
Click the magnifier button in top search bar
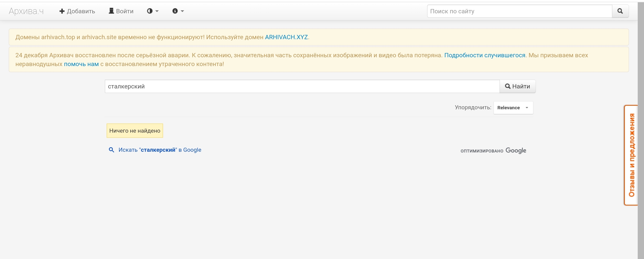pyautogui.click(x=620, y=11)
